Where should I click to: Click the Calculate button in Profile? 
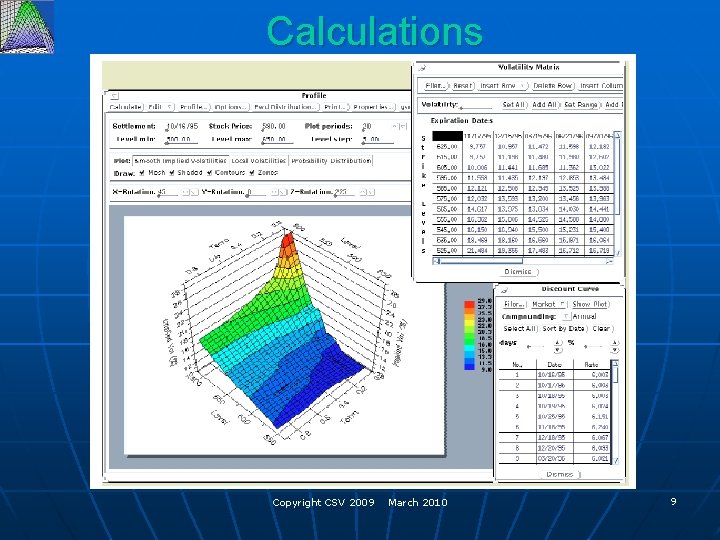[x=126, y=107]
